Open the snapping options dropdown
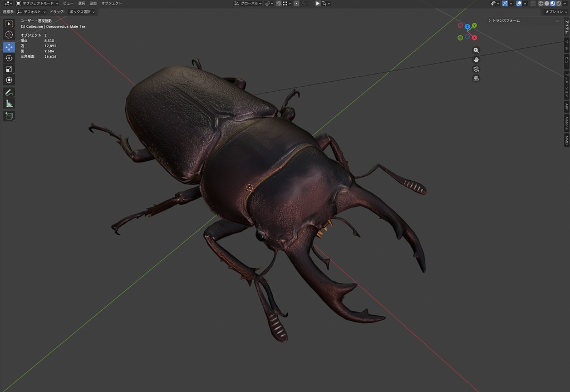Image resolution: width=570 pixels, height=392 pixels. tap(287, 3)
